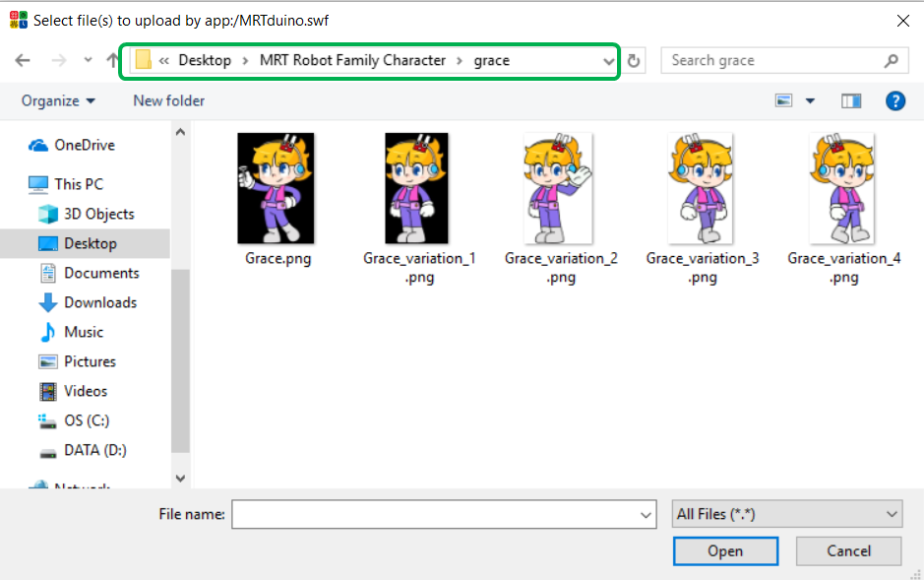Open the Help question mark icon
This screenshot has height=580, width=924.
[x=894, y=100]
